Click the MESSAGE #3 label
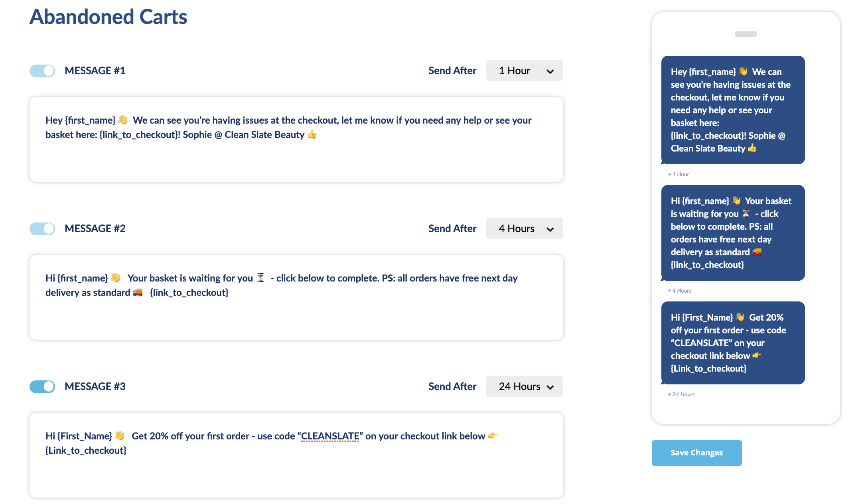864x504 pixels. click(95, 386)
